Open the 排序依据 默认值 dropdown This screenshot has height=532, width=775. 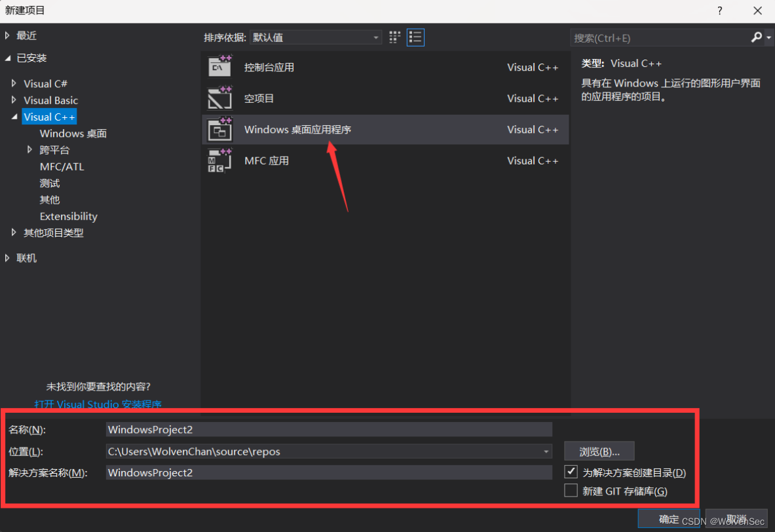375,37
